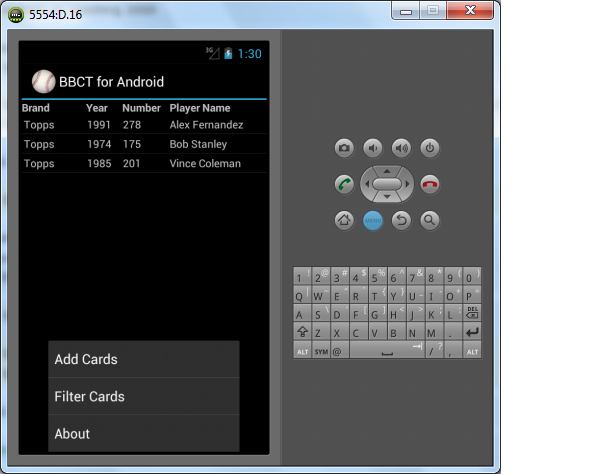The height and width of the screenshot is (474, 614).
Task: Click the DEL key on keyboard
Action: pyautogui.click(x=472, y=313)
